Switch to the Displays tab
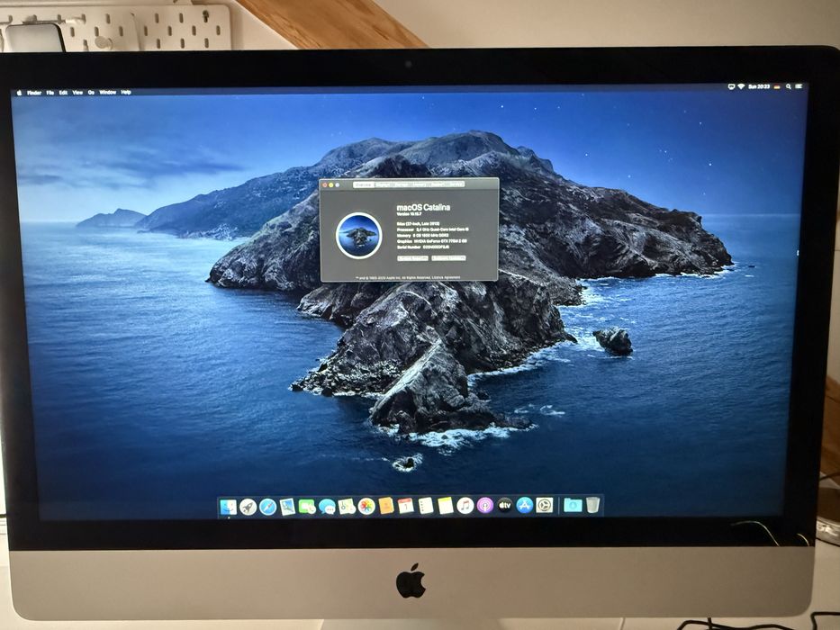This screenshot has height=630, width=840. [384, 184]
